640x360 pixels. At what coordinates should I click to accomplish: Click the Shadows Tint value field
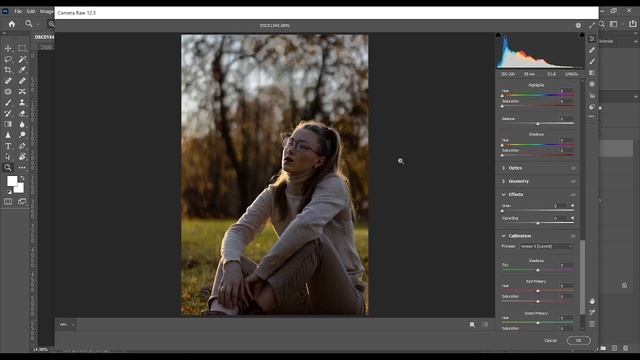(x=566, y=265)
